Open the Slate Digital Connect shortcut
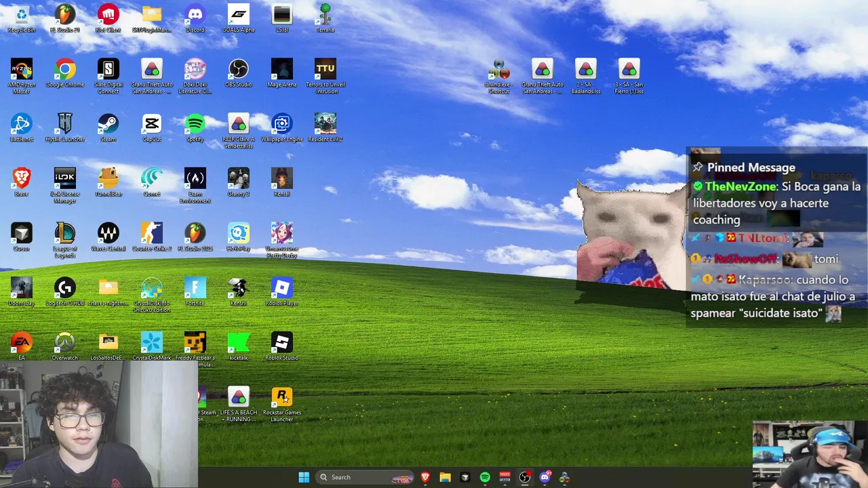This screenshot has width=868, height=488. (x=108, y=76)
